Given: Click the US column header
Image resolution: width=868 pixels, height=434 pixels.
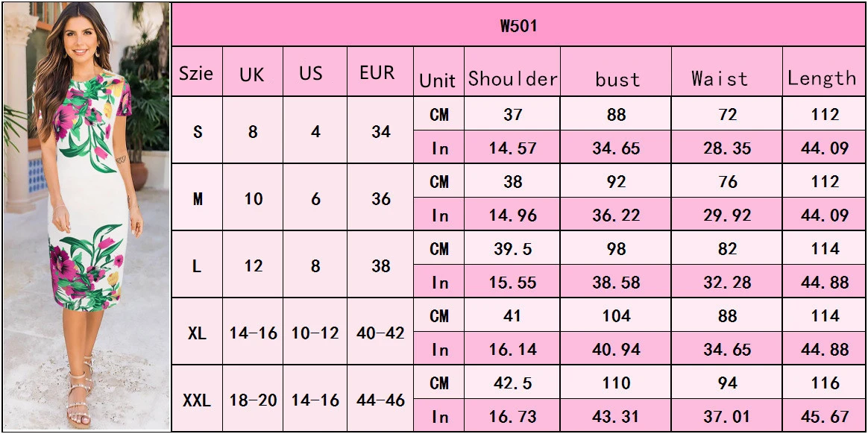Looking at the screenshot, I should point(311,73).
